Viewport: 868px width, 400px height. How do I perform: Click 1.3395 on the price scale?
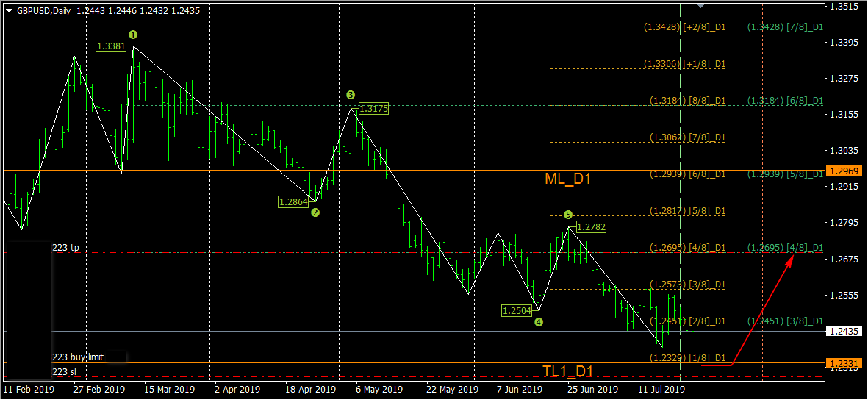click(844, 43)
